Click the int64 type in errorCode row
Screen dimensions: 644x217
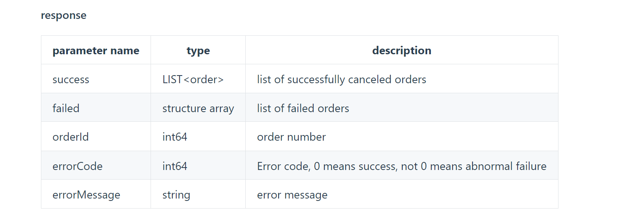175,166
